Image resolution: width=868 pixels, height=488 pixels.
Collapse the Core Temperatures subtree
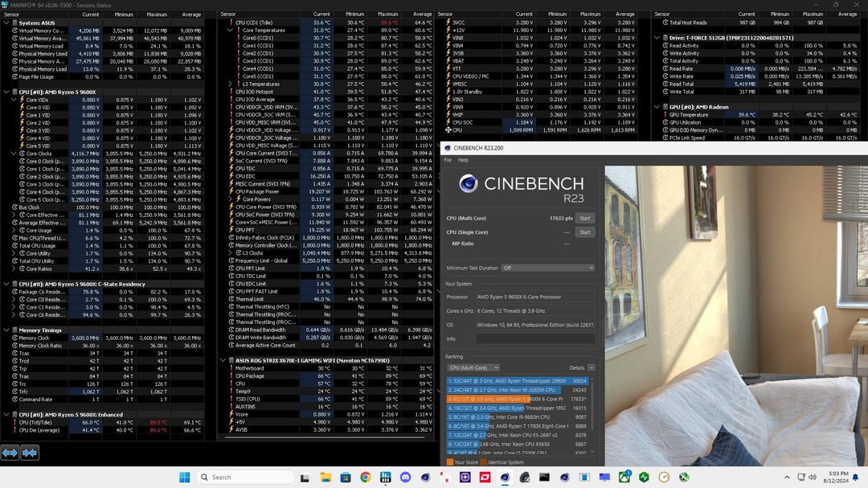231,31
